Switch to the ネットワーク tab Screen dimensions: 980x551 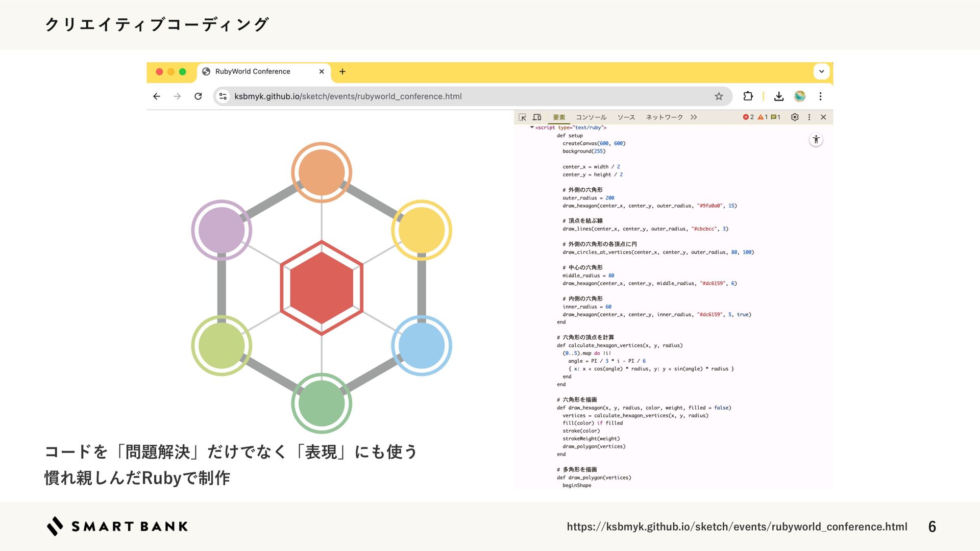[664, 117]
